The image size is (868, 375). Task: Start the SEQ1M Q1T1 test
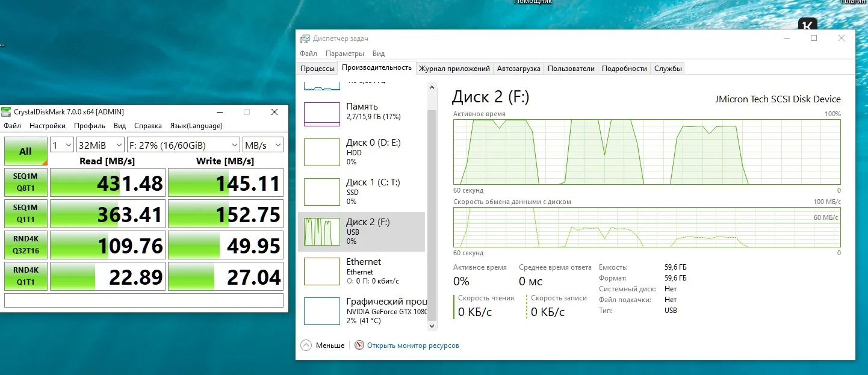point(25,214)
